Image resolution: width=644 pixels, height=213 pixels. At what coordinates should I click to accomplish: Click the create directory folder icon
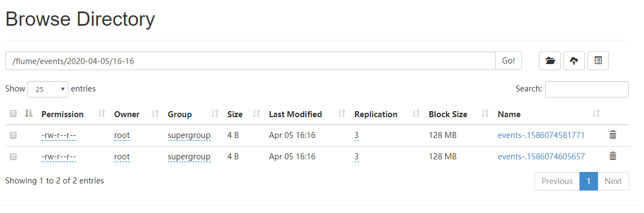point(550,61)
